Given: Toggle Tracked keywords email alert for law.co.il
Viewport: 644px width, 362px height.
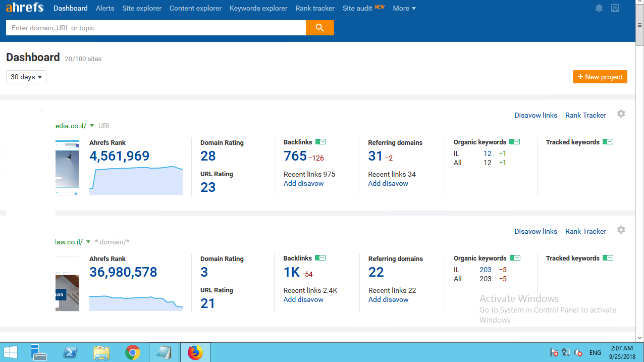Looking at the screenshot, I should [608, 258].
